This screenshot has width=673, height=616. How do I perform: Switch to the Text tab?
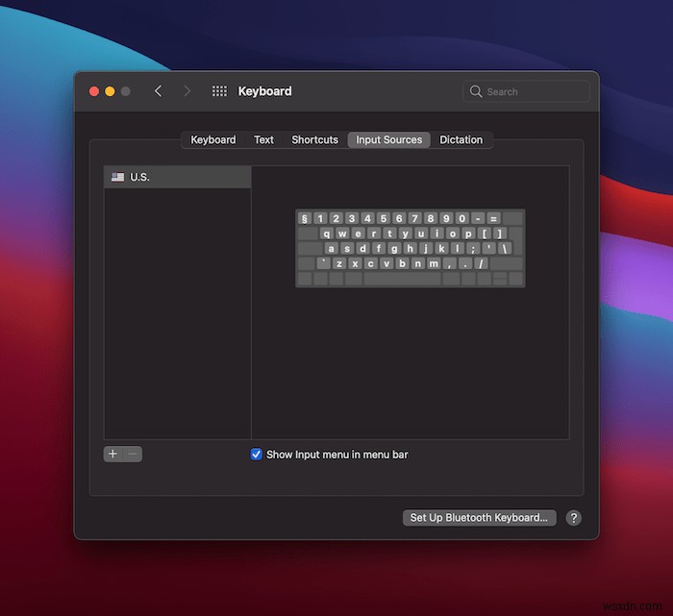tap(263, 140)
